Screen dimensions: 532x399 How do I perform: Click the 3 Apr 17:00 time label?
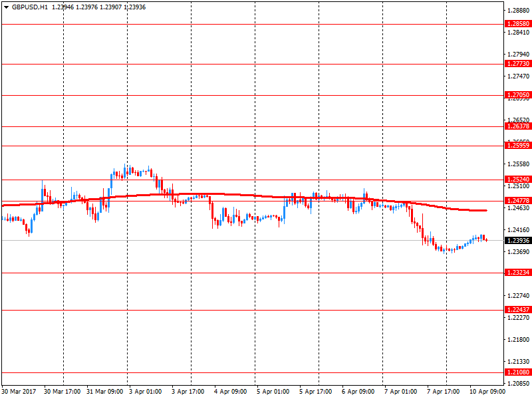click(188, 392)
